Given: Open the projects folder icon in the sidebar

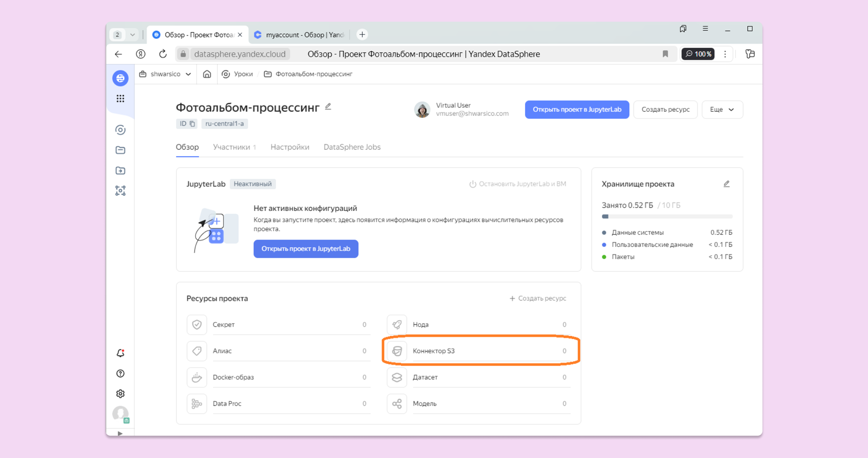Looking at the screenshot, I should coord(120,150).
